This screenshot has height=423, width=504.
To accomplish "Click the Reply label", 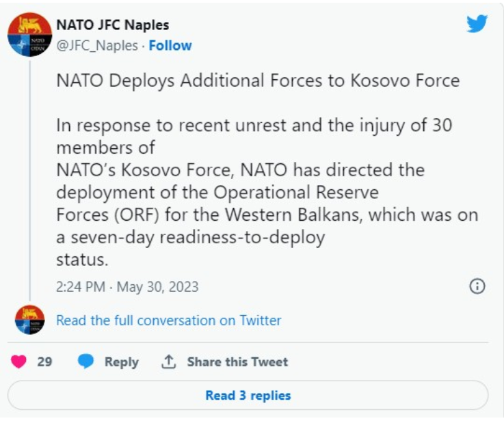I will point(121,361).
